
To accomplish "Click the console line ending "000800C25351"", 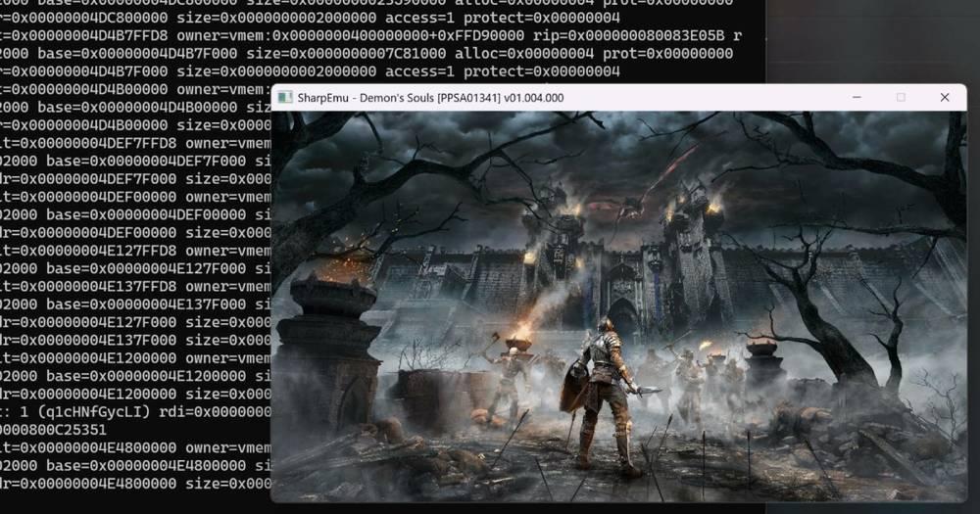I will 53,430.
